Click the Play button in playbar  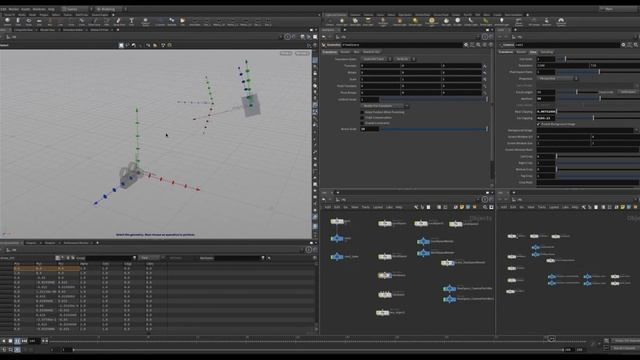(x=18, y=341)
